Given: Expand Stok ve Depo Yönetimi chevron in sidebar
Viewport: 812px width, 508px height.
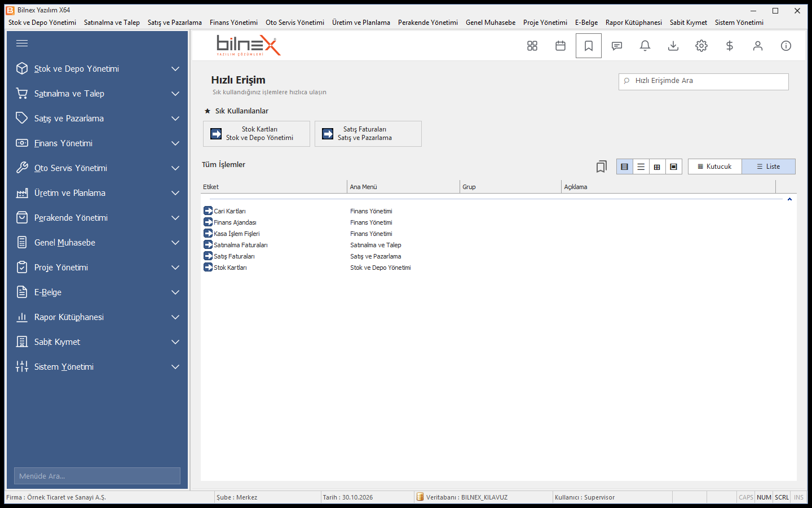Looking at the screenshot, I should [x=175, y=69].
